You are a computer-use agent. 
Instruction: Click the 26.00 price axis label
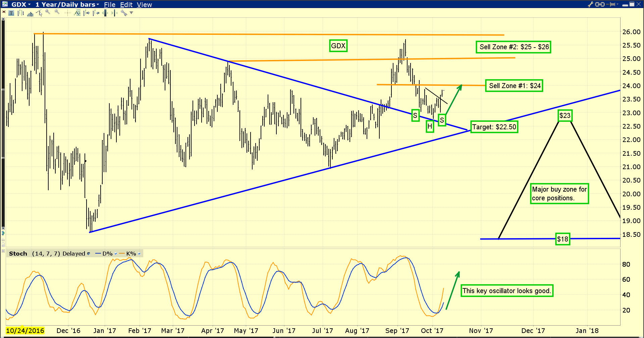coord(632,32)
